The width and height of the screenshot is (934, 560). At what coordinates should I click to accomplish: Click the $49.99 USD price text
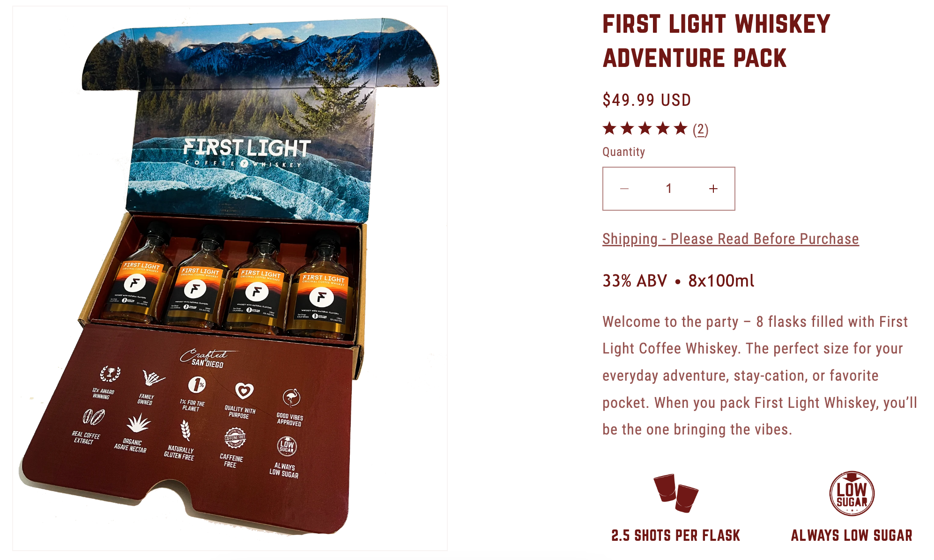pyautogui.click(x=647, y=100)
